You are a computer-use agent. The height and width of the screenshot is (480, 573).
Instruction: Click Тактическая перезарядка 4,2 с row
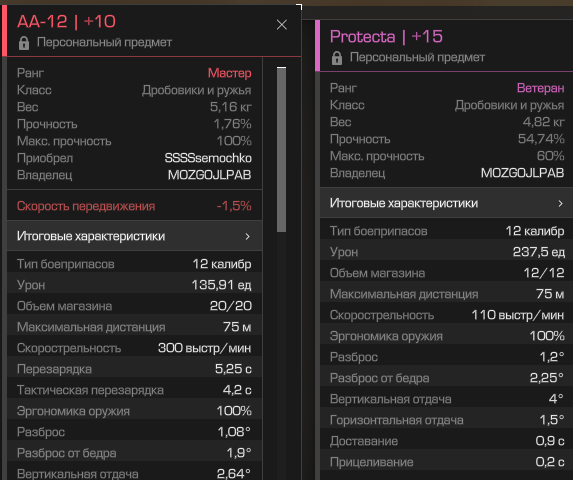134,390
